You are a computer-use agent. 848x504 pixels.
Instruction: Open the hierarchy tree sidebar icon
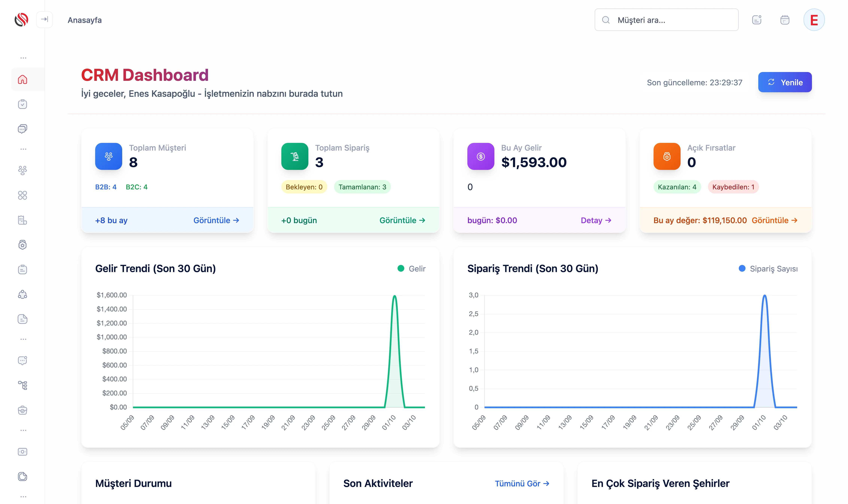[23, 385]
